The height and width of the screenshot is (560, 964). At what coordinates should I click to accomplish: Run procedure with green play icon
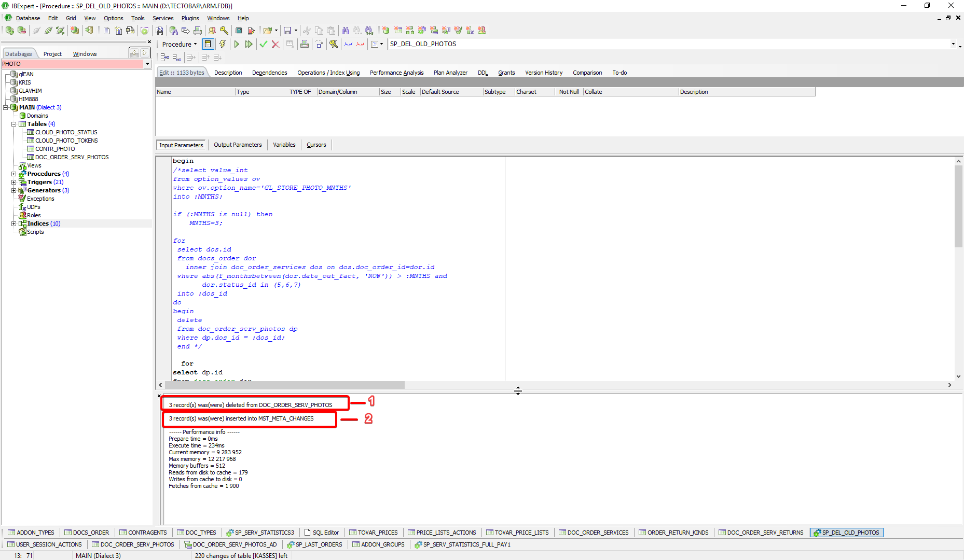tap(237, 44)
